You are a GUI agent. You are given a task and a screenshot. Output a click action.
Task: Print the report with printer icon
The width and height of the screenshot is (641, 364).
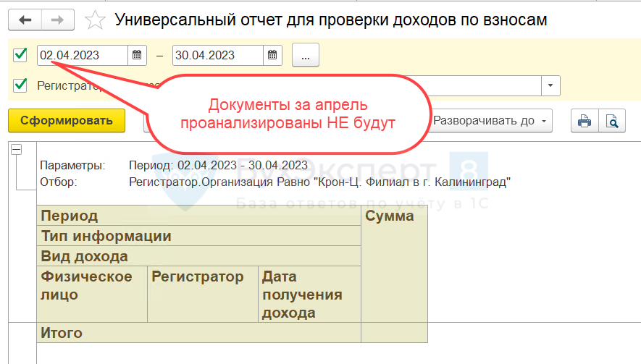[585, 121]
